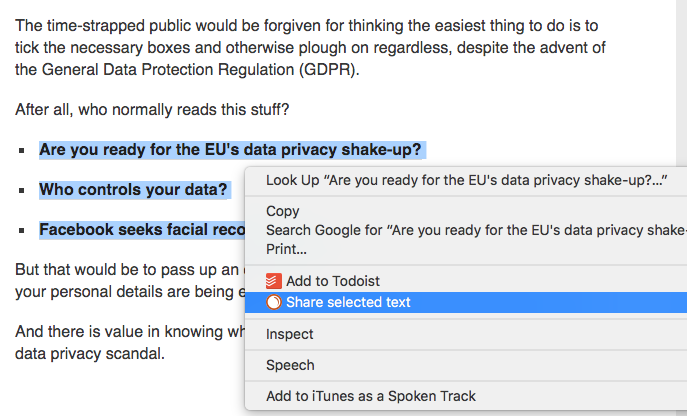
Task: Click the 'data privacy scandal.' text line
Action: point(90,354)
